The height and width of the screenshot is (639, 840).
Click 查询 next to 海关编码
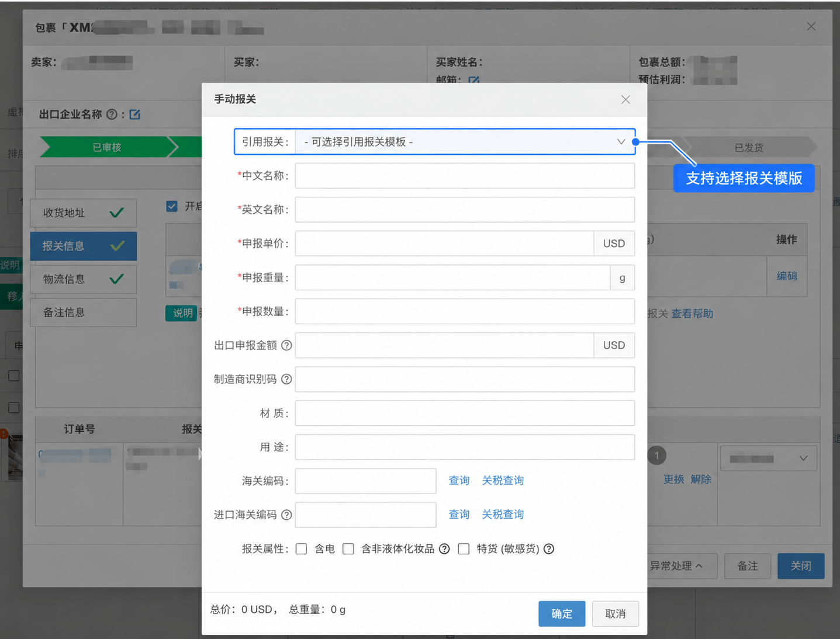pyautogui.click(x=459, y=481)
